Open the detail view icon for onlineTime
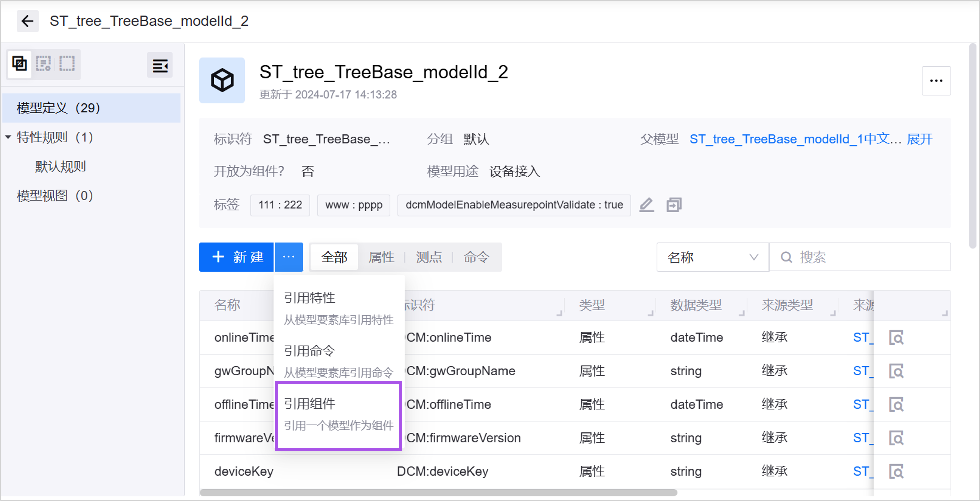 point(896,338)
